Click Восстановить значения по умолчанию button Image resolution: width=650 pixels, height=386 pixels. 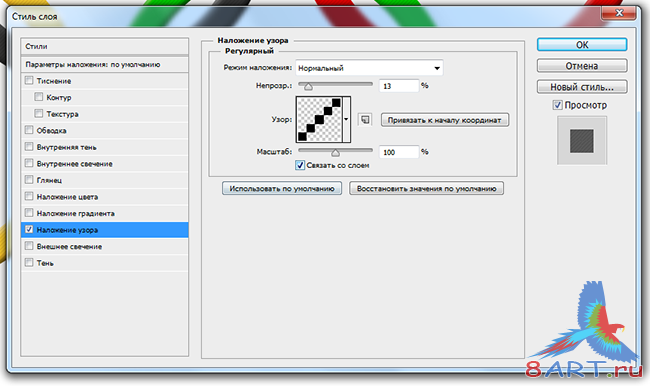coord(426,189)
